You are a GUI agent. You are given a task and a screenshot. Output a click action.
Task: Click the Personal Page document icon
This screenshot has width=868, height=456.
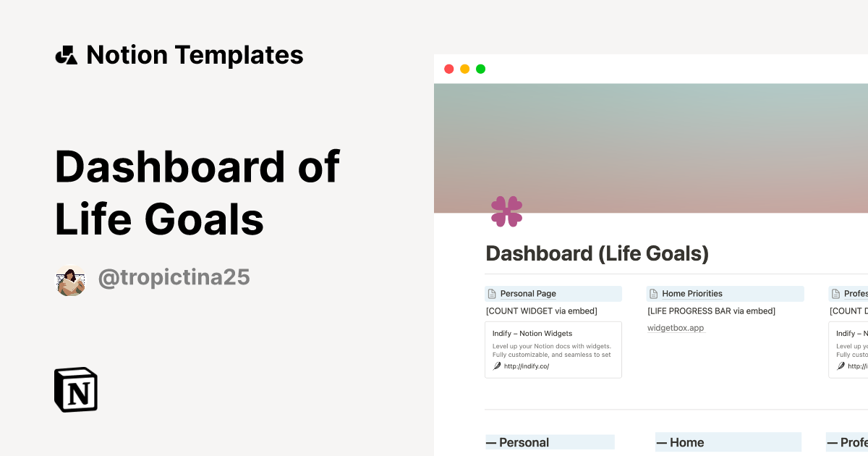pos(493,293)
